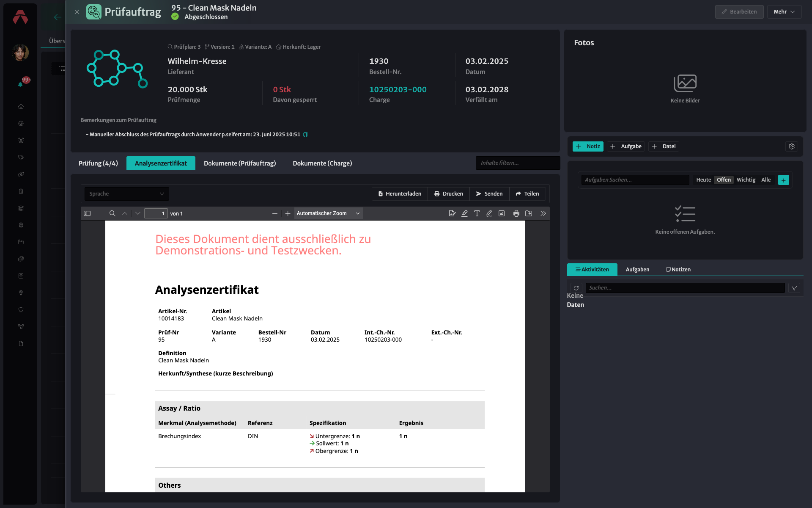Click the PDF page number field
This screenshot has height=508, width=812.
tap(156, 213)
